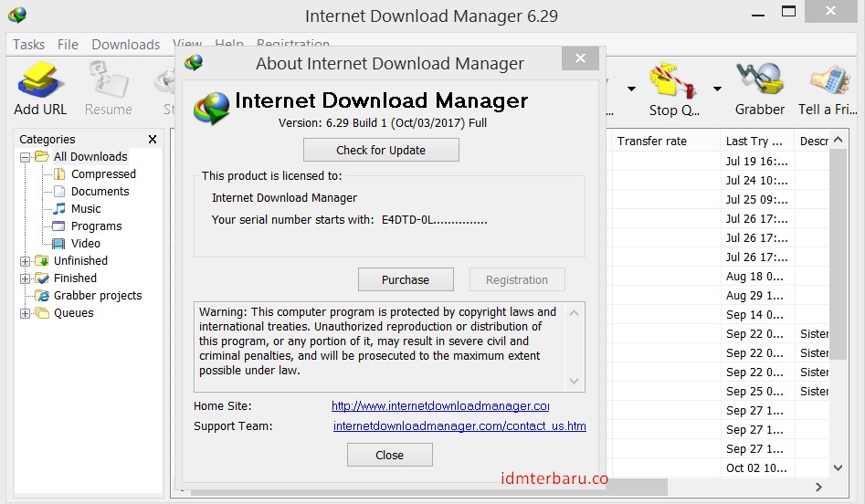Click the Grabber projects icon

[42, 296]
